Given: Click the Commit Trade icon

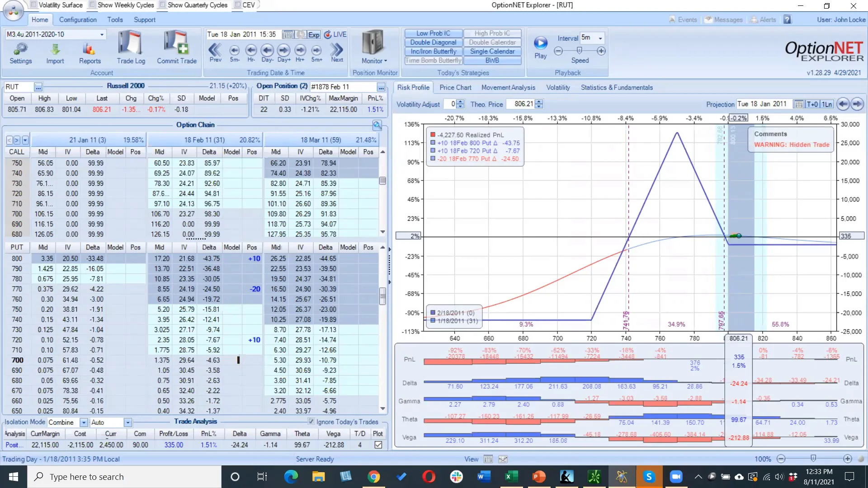Looking at the screenshot, I should click(x=176, y=47).
